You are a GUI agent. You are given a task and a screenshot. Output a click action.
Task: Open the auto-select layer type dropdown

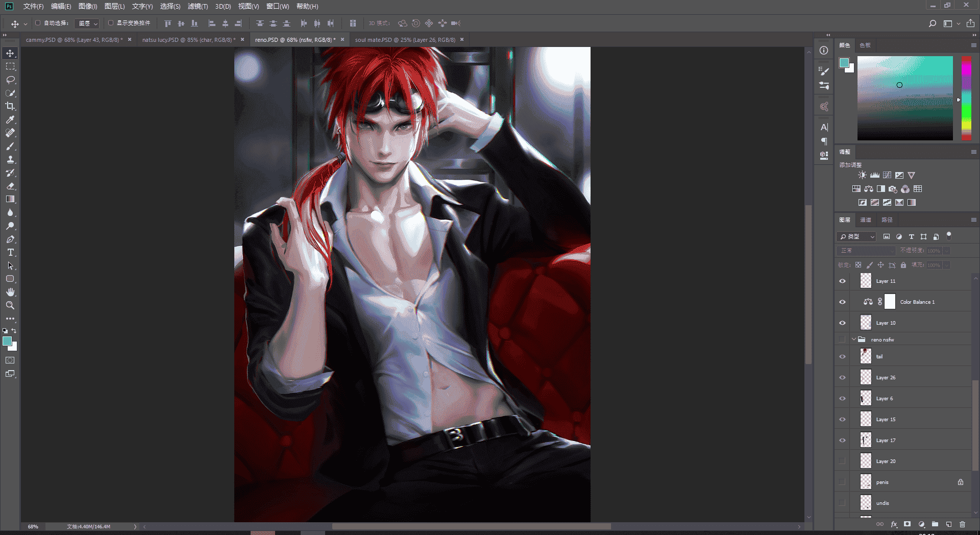pos(86,23)
